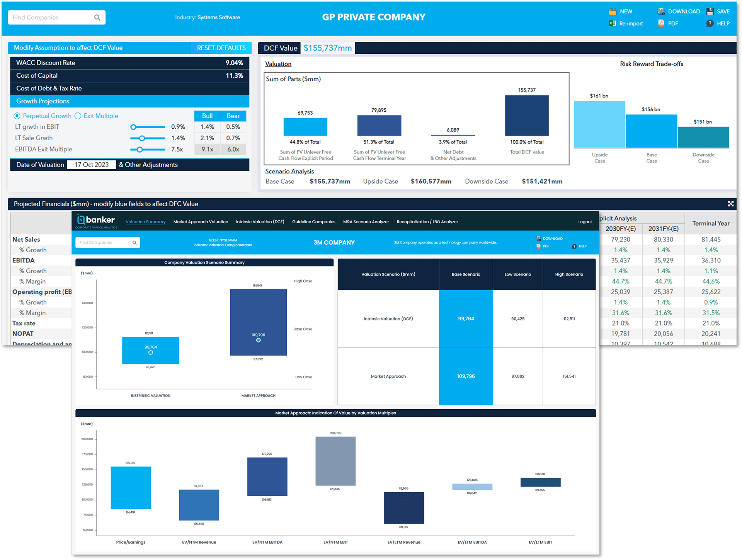
Task: Click the Bear value 0.7% for LT Sale growth
Action: point(233,138)
